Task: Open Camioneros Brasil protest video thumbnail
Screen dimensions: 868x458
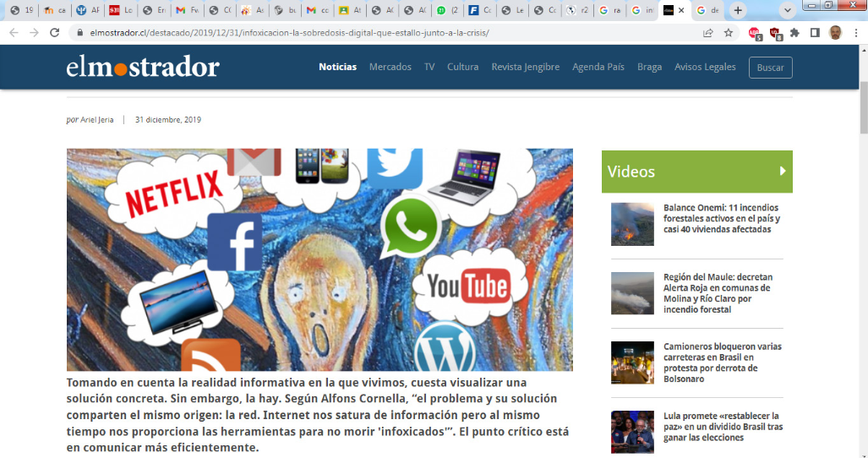Action: pos(632,363)
